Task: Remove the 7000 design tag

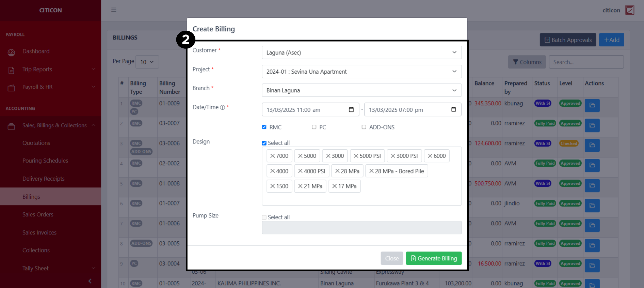Action: [x=273, y=156]
